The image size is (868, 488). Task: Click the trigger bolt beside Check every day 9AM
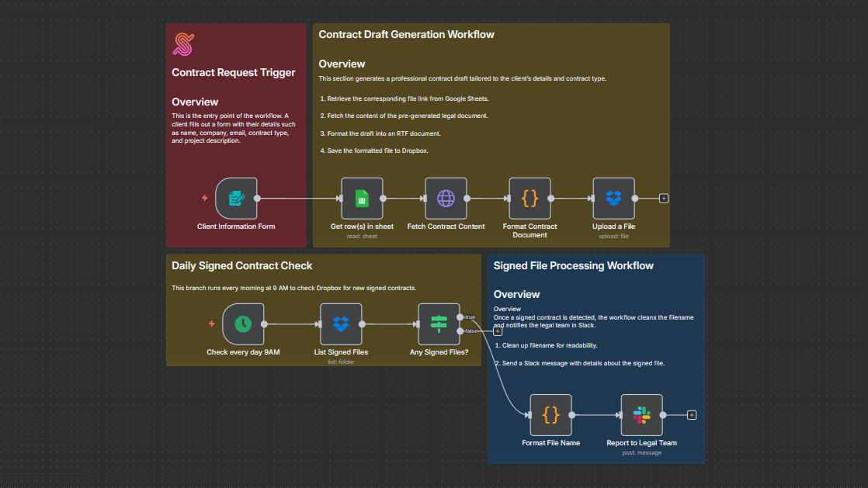click(211, 324)
